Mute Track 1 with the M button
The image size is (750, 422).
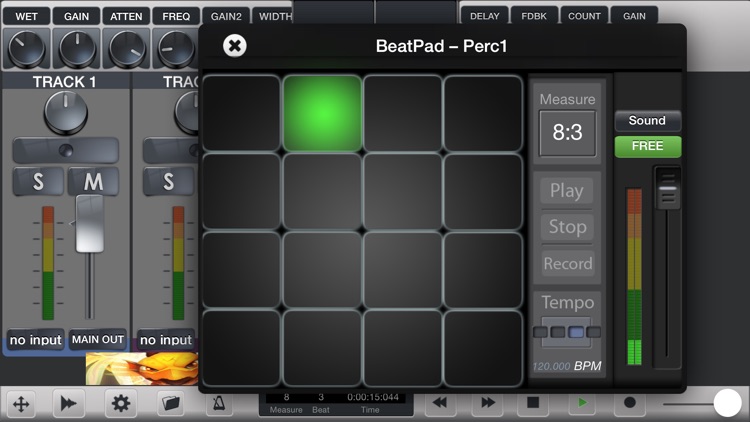[93, 182]
